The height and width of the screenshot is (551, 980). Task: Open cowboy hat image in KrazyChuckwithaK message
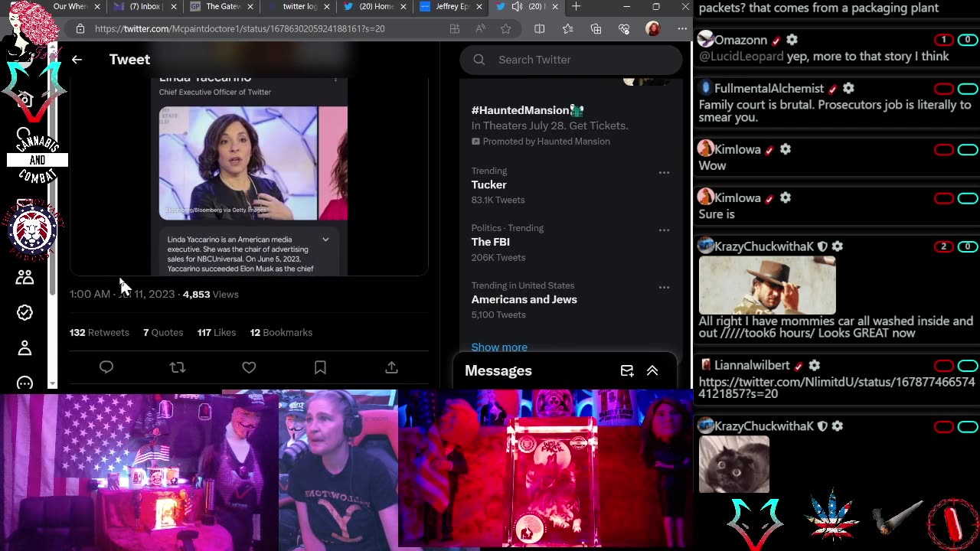tap(767, 285)
